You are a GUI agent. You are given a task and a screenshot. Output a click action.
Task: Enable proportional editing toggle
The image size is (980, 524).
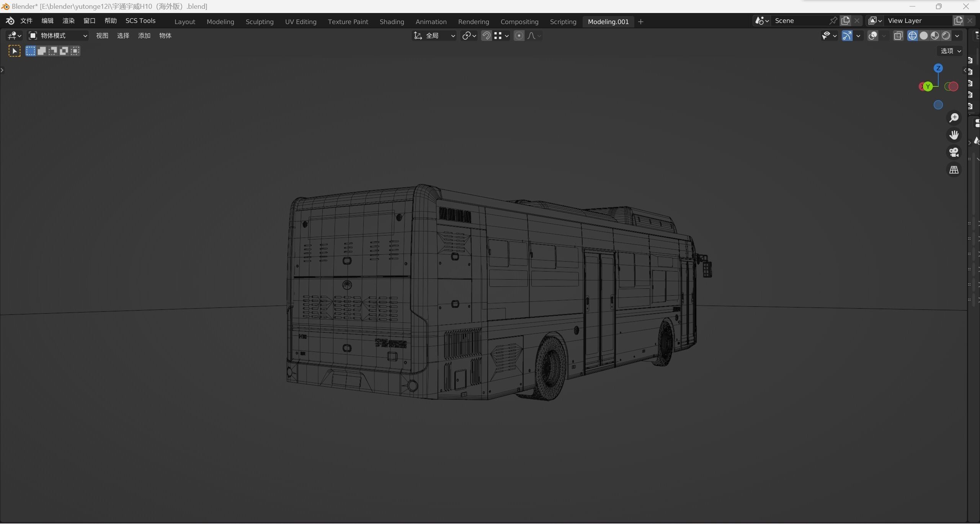pos(519,36)
